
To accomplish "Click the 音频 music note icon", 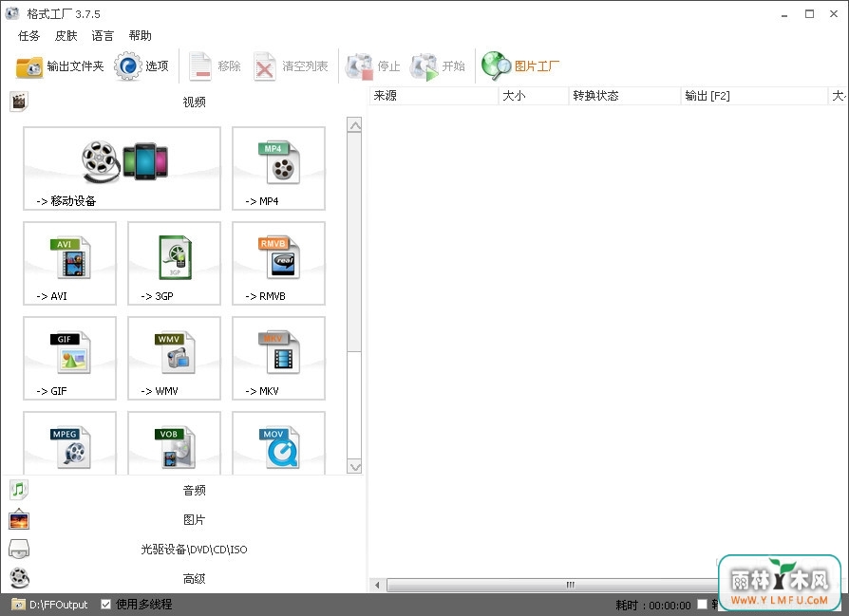I will [x=19, y=490].
